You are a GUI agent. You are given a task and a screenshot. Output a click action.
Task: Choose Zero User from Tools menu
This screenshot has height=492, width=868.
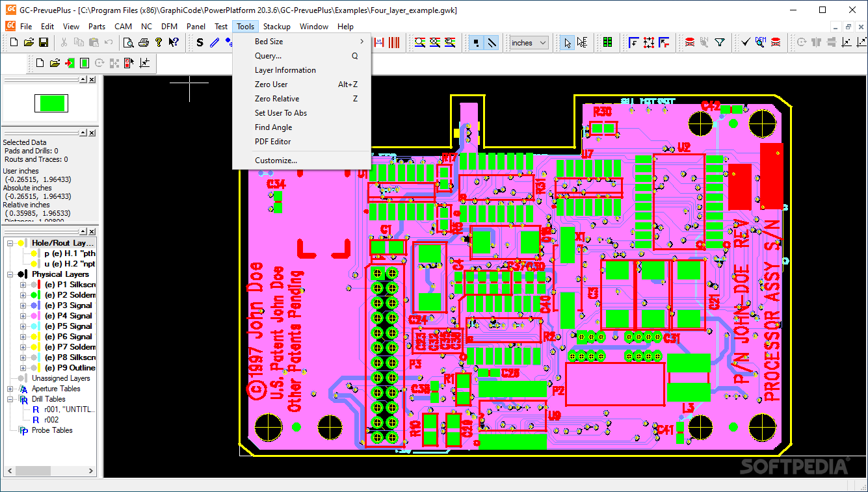tap(302, 84)
